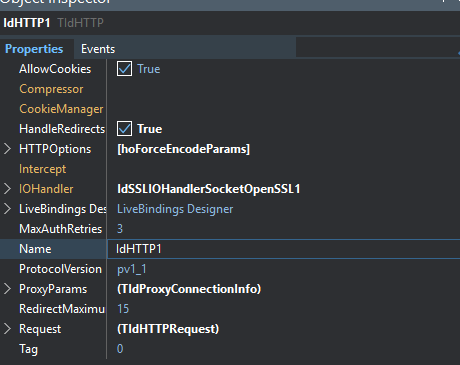Viewport: 460px width, 365px height.
Task: Expand the HTTPOptions property
Action: tap(7, 149)
